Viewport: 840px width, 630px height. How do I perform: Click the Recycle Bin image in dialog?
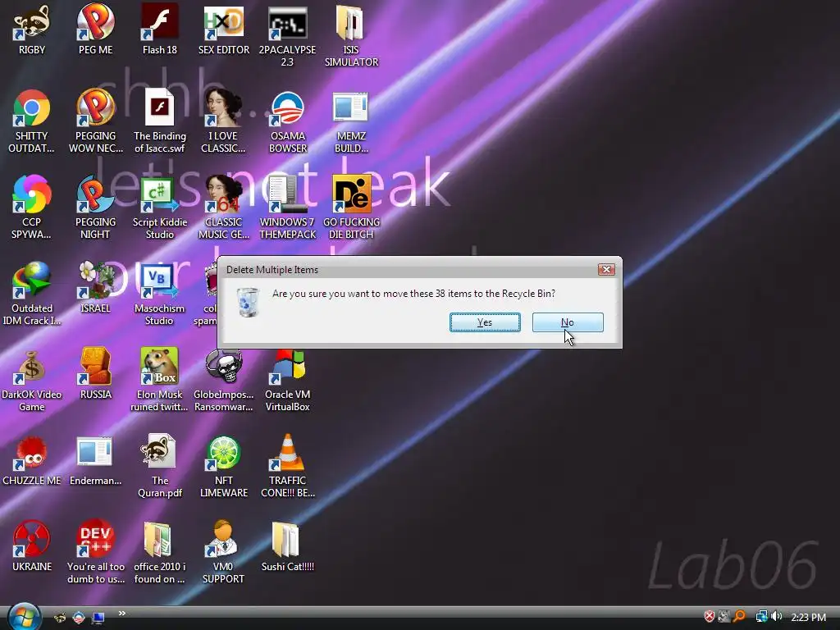click(248, 302)
